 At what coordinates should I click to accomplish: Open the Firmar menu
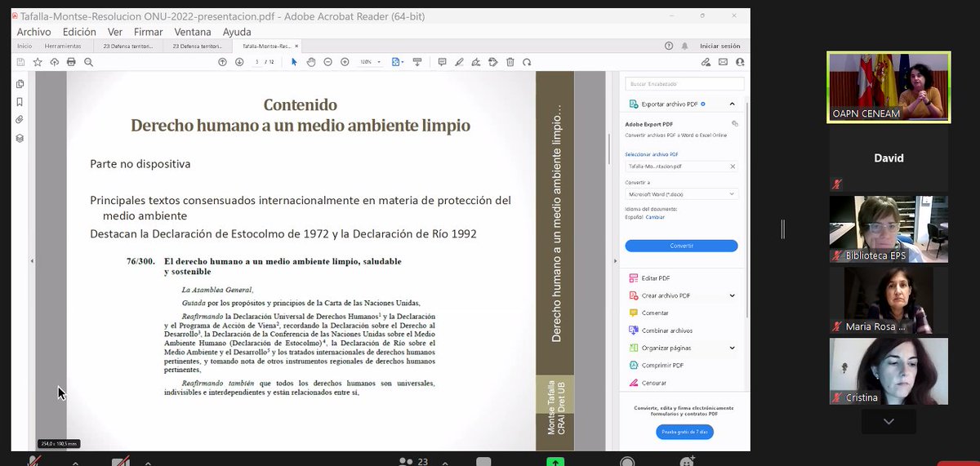coord(149,32)
